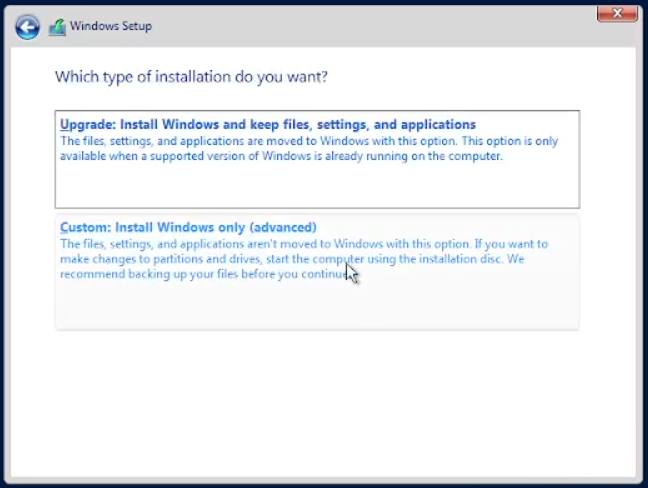Click the heading "Which type of installation do you want?"

(191, 76)
